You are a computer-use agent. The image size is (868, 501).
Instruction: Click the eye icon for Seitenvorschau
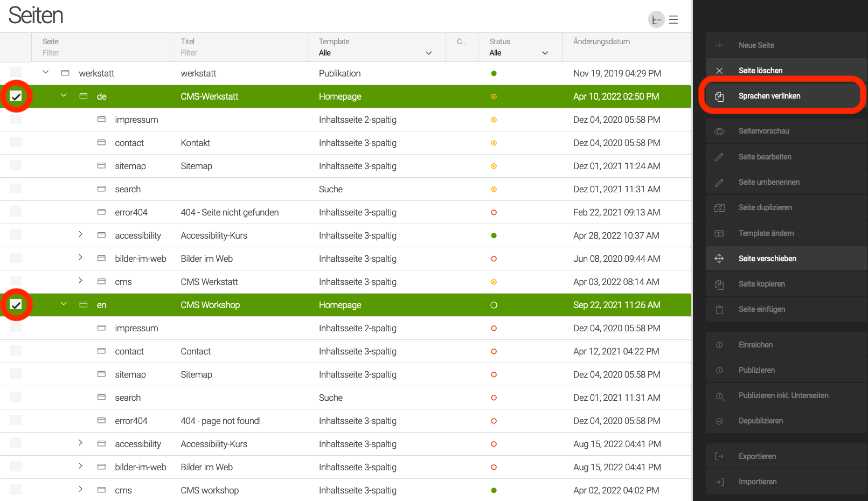[x=719, y=131]
